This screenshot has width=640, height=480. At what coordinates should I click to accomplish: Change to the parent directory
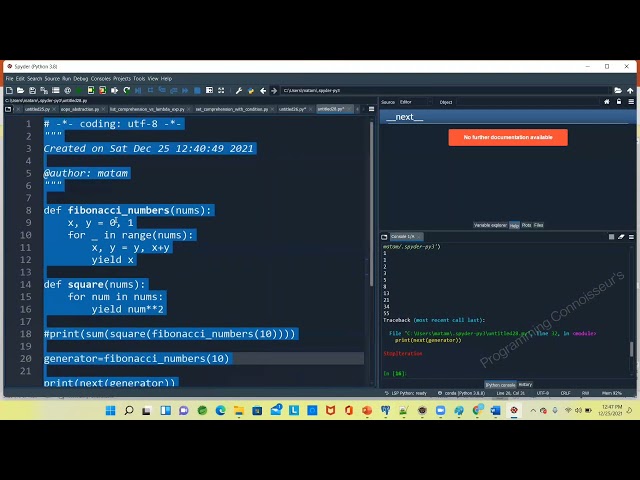click(x=630, y=90)
